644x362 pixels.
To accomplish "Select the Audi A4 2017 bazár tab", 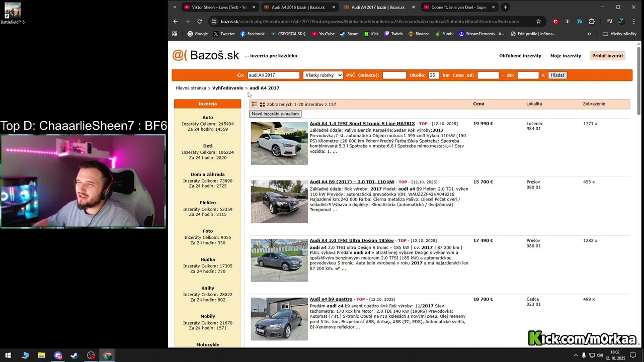I will 378,7.
